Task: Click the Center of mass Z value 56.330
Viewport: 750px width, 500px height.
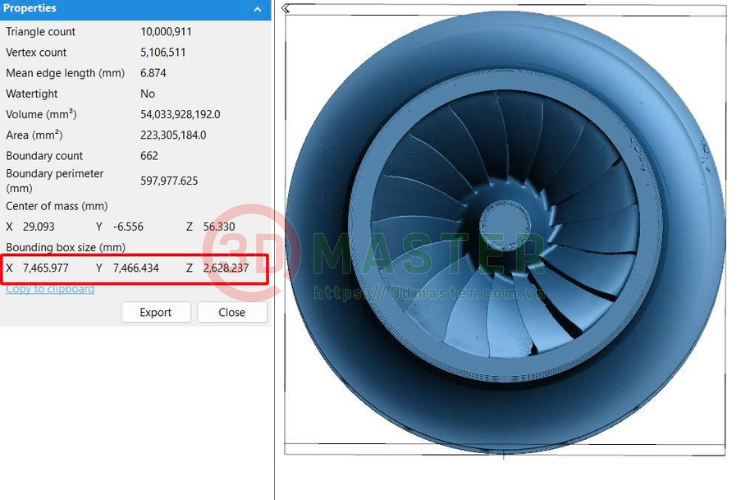Action: (219, 227)
